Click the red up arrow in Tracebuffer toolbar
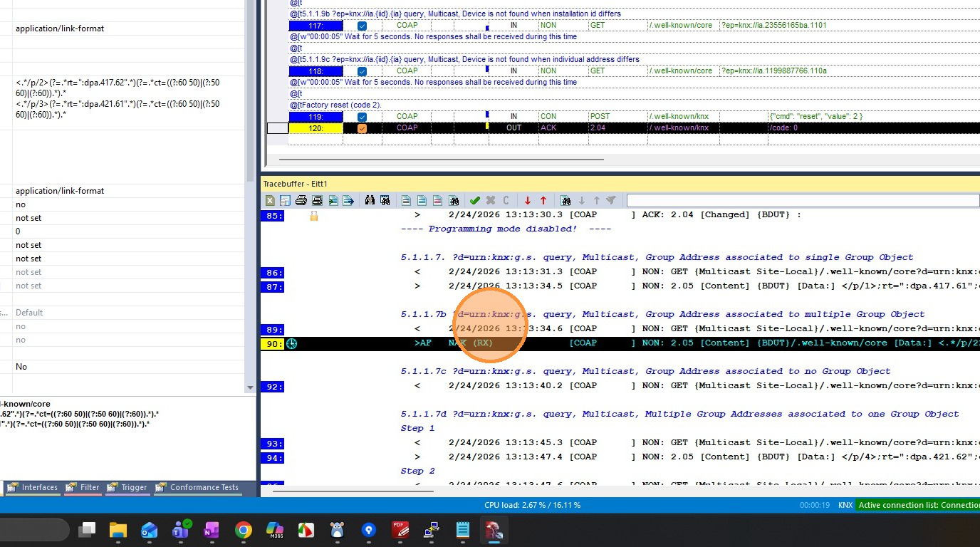Viewport: 980px width, 547px height. point(543,201)
